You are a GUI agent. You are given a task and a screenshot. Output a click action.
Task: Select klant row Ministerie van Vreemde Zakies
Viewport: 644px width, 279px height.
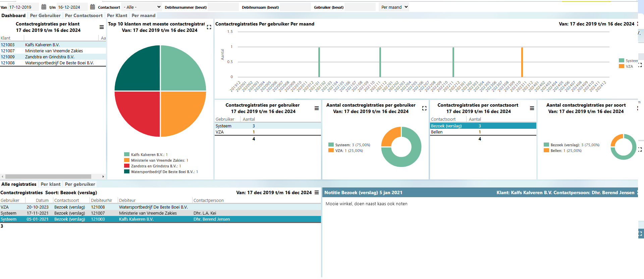click(x=53, y=51)
